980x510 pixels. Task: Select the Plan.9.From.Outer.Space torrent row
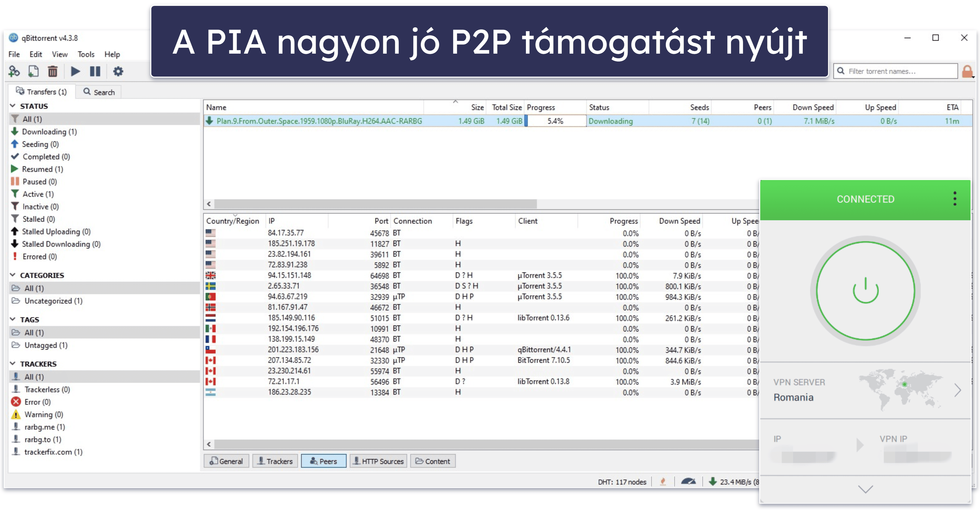(588, 121)
